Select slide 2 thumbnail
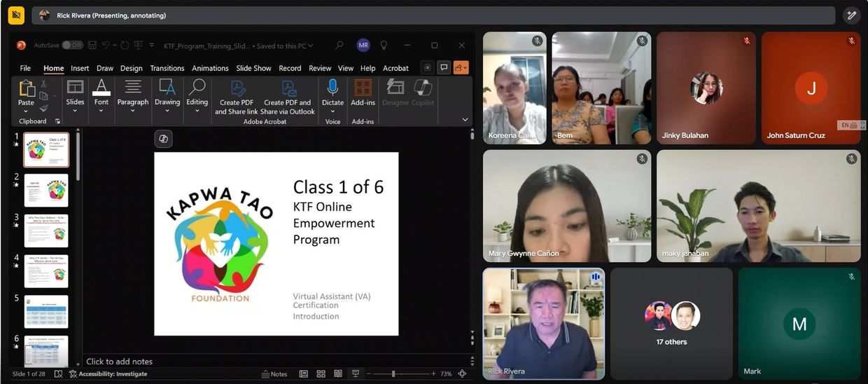The height and width of the screenshot is (384, 868). (46, 190)
